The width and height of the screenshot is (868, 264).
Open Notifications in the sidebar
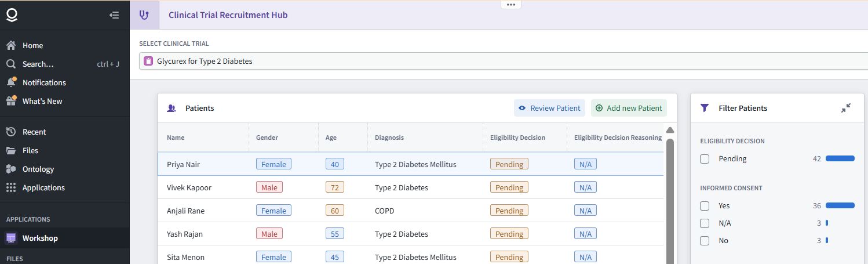(x=65, y=82)
